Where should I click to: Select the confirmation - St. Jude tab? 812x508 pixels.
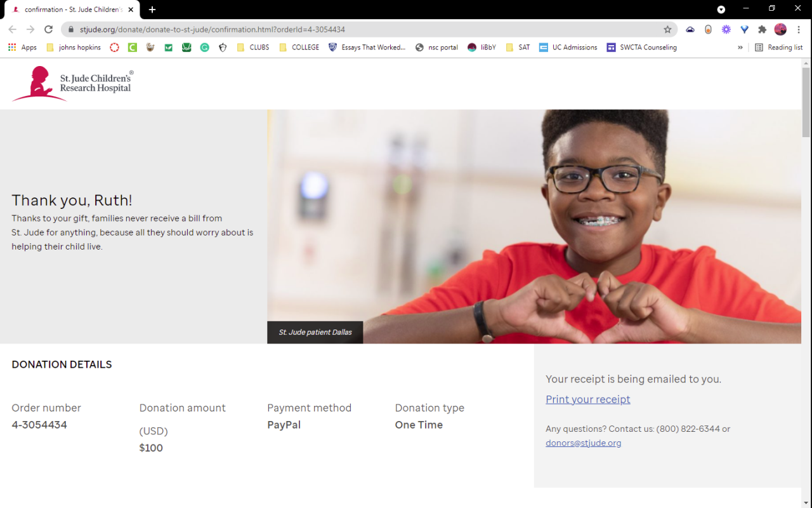(x=72, y=10)
